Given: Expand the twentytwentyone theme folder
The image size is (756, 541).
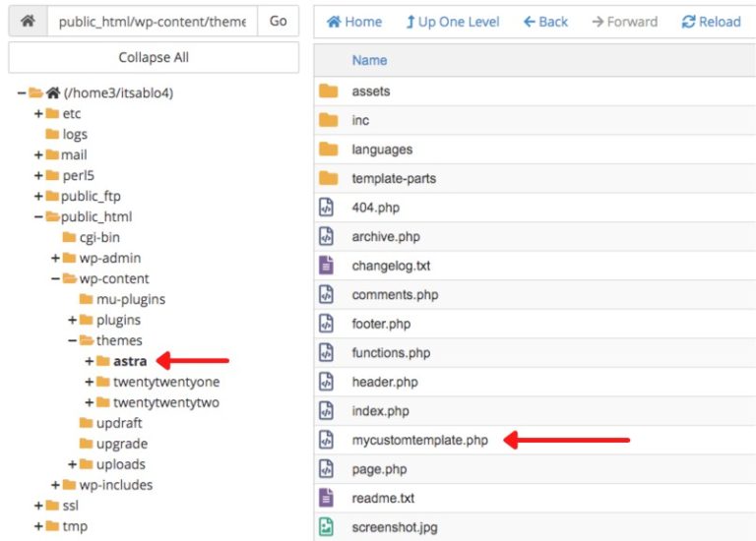Looking at the screenshot, I should [90, 382].
